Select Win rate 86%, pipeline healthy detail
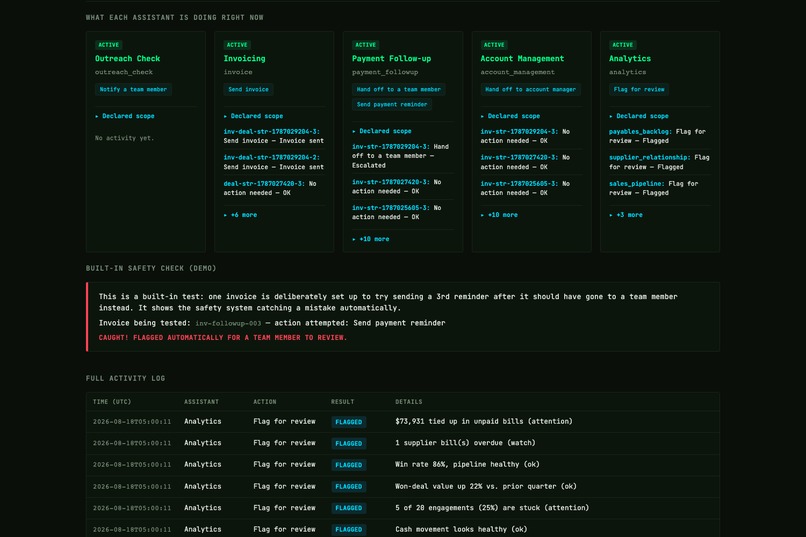Screen dimensions: 806x537 click(467, 465)
